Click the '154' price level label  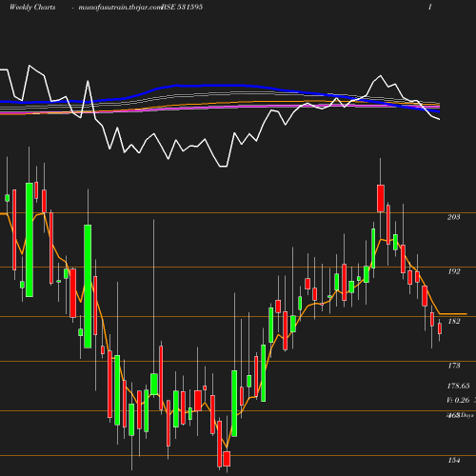454,461
